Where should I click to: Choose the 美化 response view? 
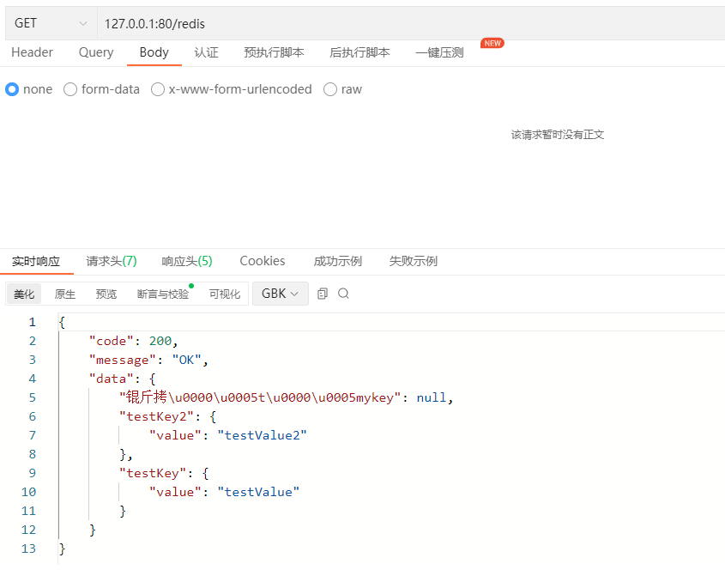(x=24, y=294)
